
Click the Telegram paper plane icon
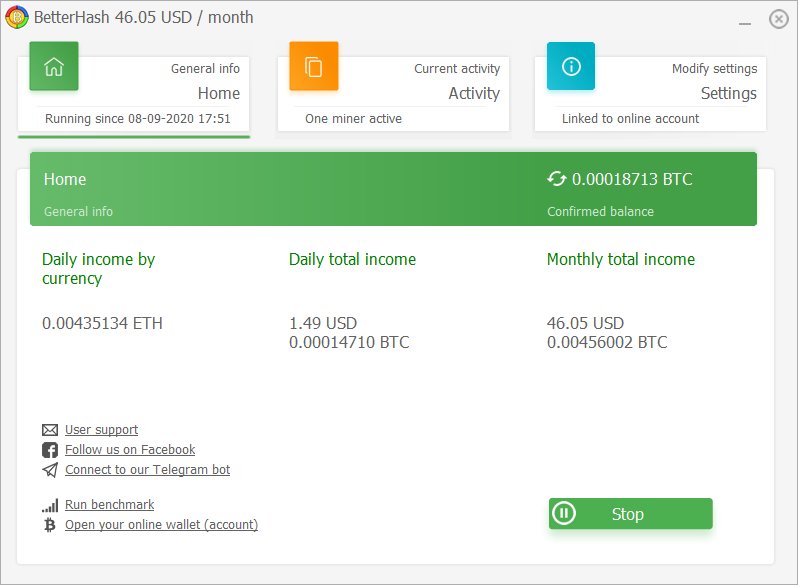[x=50, y=470]
